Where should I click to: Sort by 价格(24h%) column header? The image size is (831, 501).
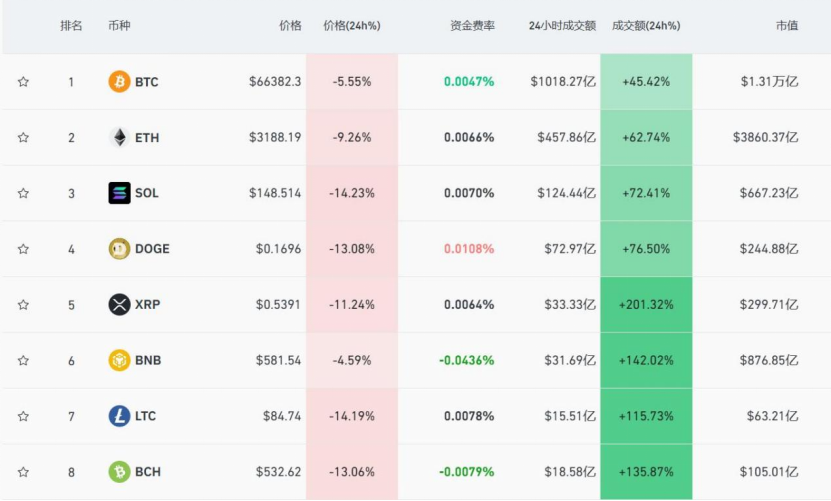click(352, 25)
